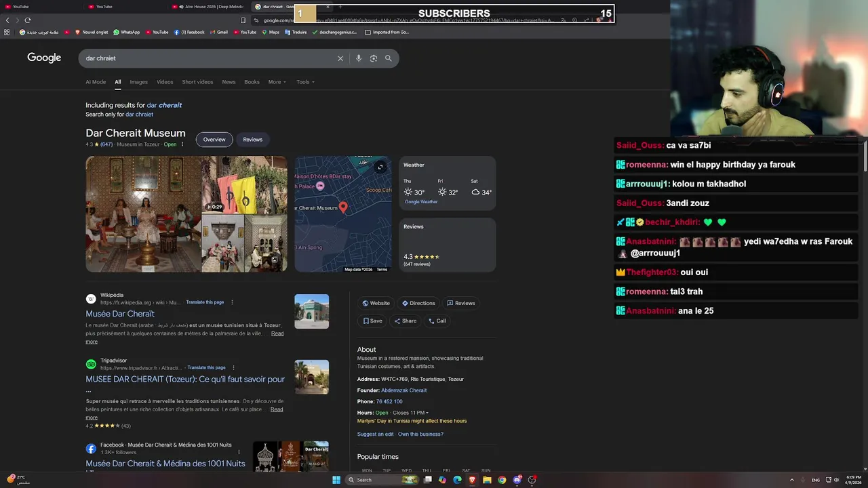Click the phone number 76 452 100
868x488 pixels.
[389, 402]
